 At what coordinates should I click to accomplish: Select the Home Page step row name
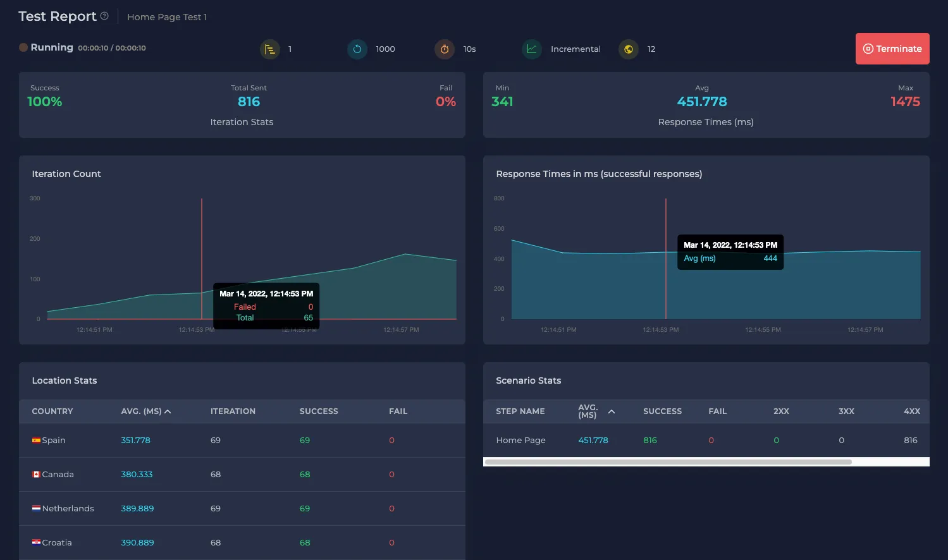click(520, 440)
